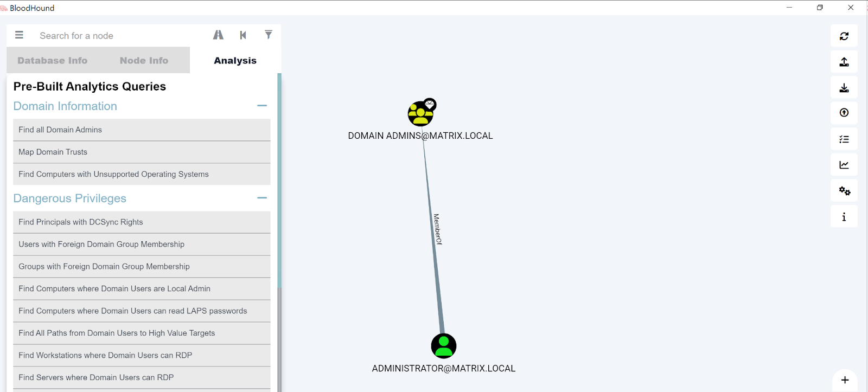Click the refresh graph icon
Screen dimensions: 868x392
pos(844,36)
